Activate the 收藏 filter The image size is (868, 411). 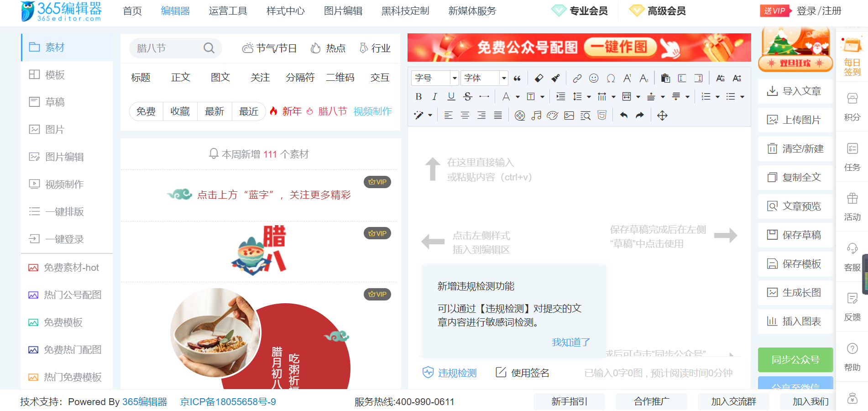coord(180,111)
